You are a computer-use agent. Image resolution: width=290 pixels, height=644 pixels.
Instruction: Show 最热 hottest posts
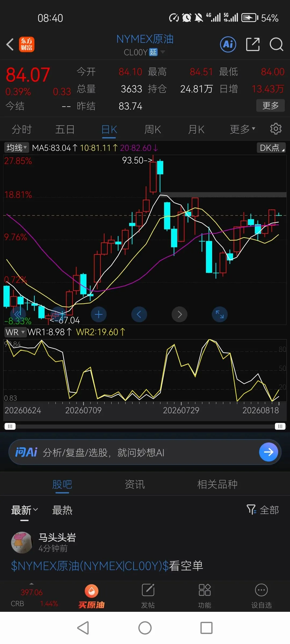tap(62, 510)
